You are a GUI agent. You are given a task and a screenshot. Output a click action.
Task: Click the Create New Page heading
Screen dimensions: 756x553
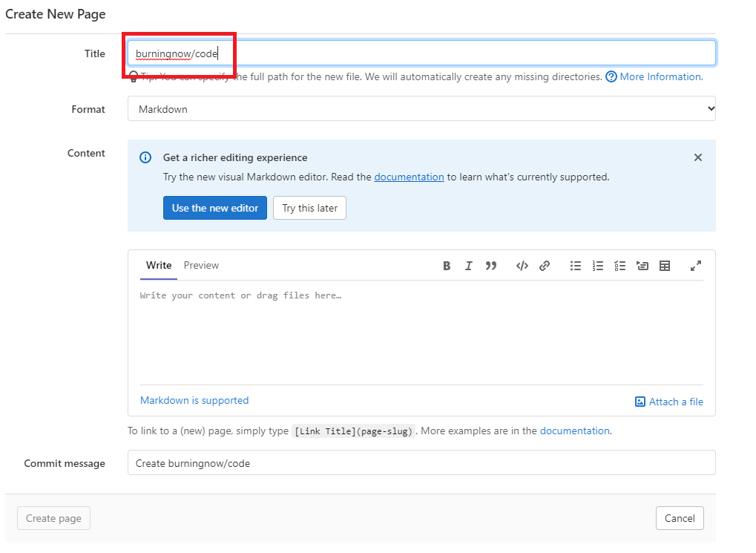point(56,15)
